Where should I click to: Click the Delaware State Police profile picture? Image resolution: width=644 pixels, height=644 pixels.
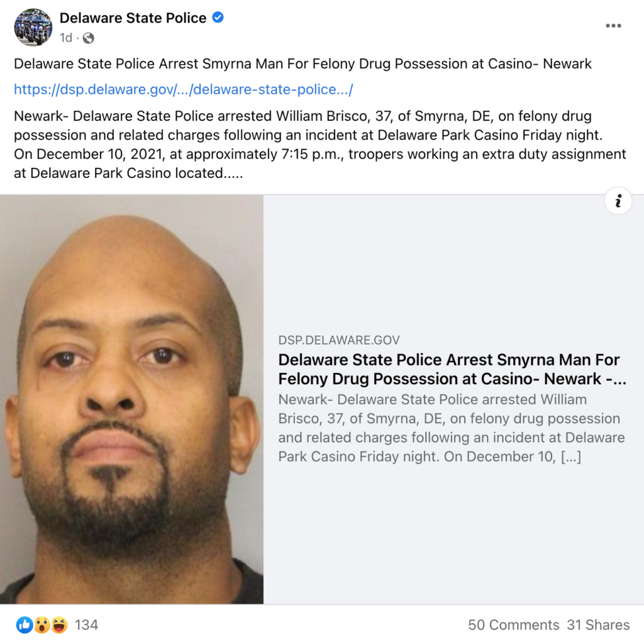point(33,27)
